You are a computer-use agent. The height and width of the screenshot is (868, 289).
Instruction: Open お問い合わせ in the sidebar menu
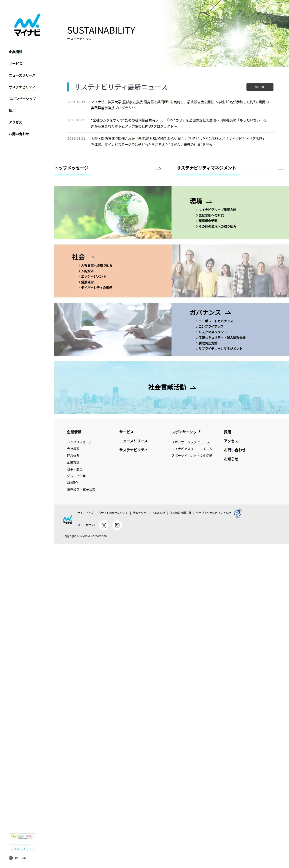tap(19, 134)
